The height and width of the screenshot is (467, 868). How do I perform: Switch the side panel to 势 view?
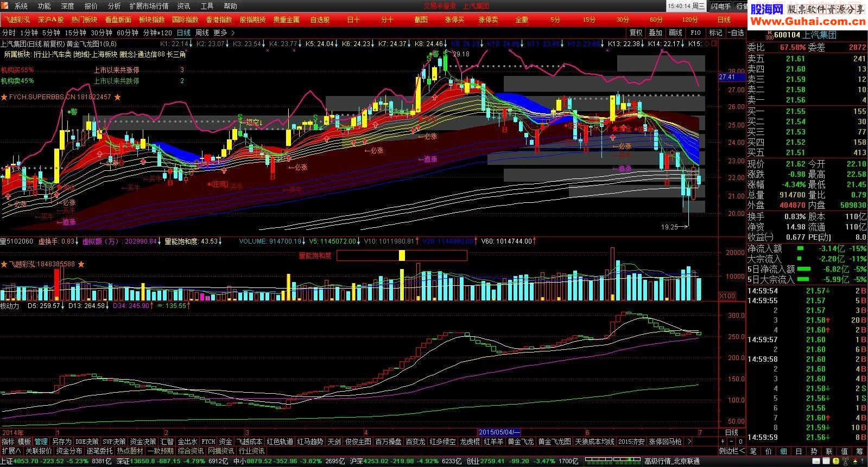pos(814,451)
